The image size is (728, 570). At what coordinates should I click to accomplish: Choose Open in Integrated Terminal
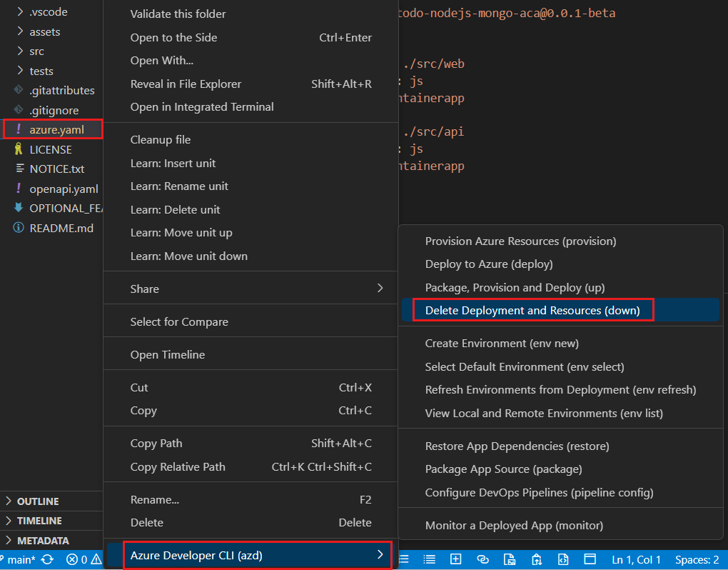pos(251,107)
